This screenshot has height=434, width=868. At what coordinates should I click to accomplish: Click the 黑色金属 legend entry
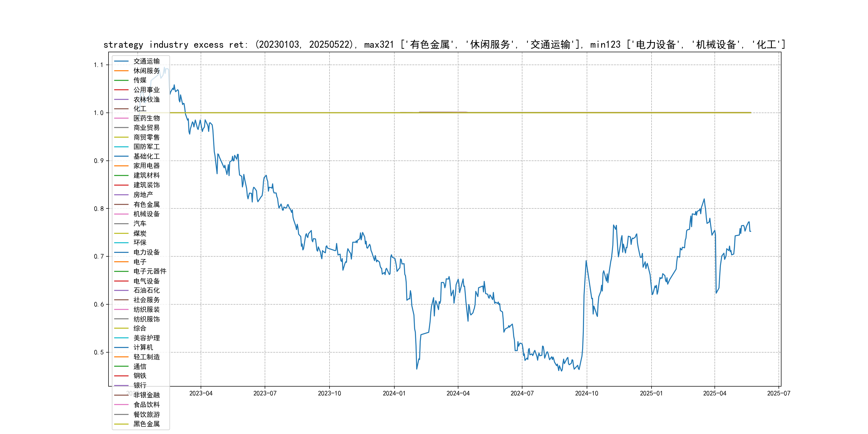point(146,424)
